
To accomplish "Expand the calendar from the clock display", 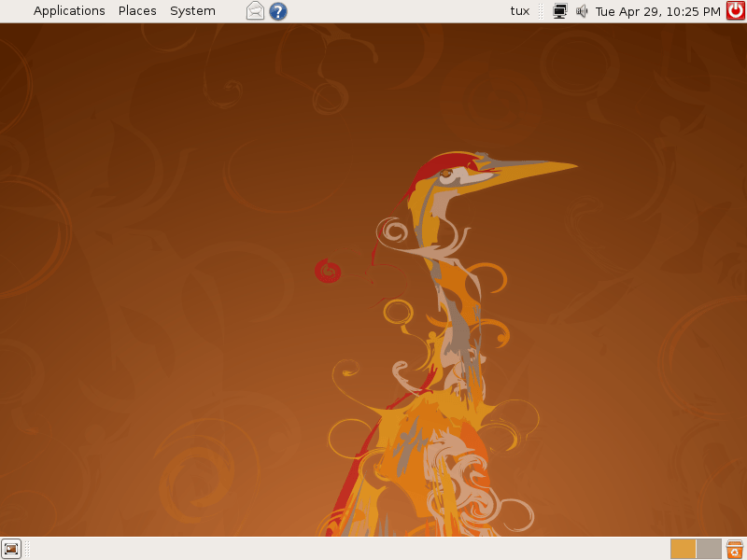I will (x=657, y=11).
